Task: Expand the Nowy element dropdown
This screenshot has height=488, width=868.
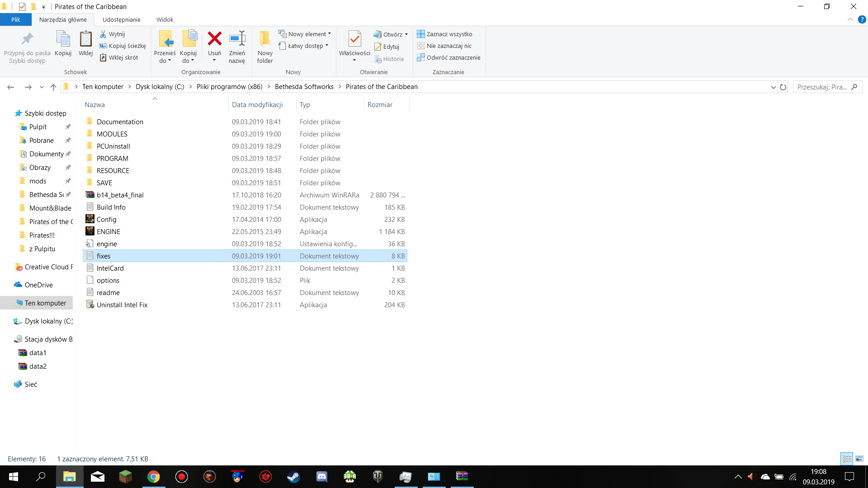Action: (330, 34)
